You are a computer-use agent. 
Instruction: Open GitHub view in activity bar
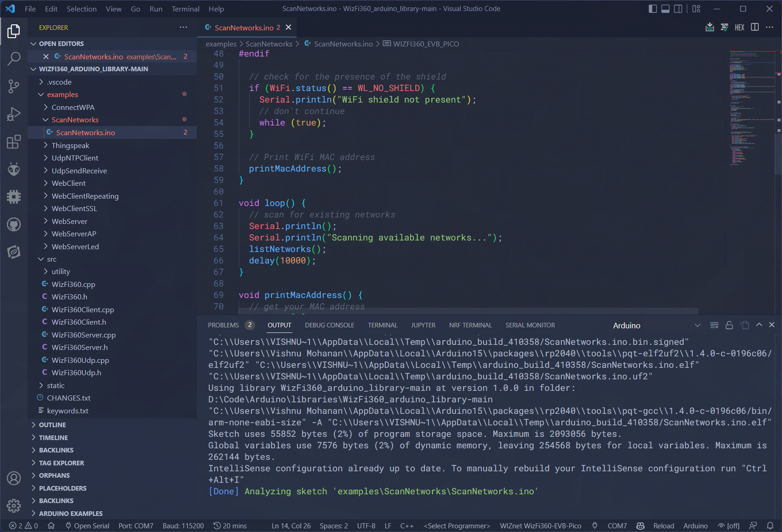click(14, 224)
